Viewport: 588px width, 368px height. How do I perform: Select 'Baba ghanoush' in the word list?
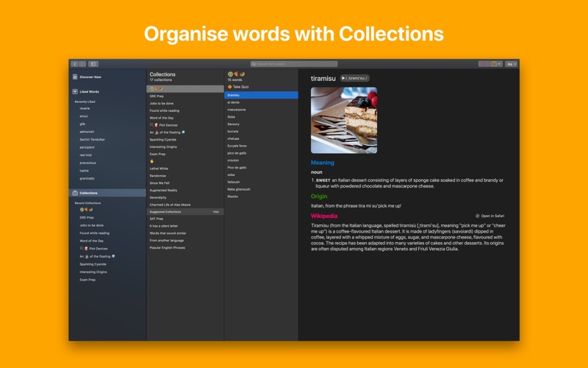click(239, 189)
